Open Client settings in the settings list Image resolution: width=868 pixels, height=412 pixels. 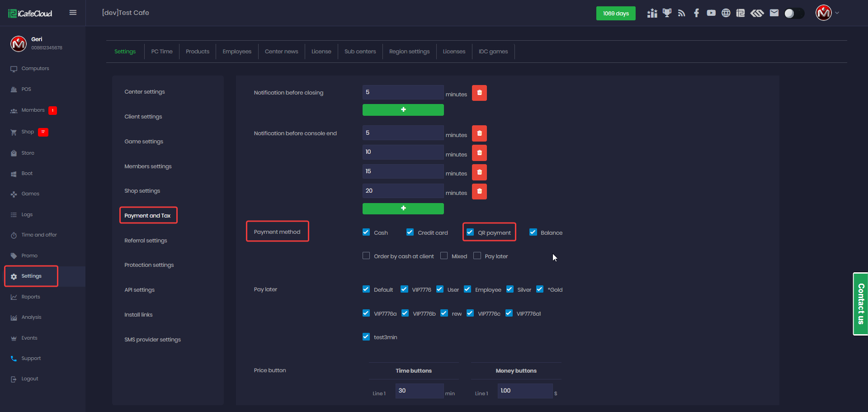click(143, 117)
